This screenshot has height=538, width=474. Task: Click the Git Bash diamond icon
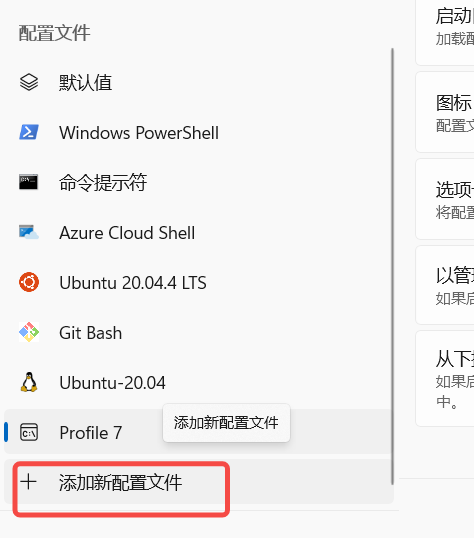29,332
